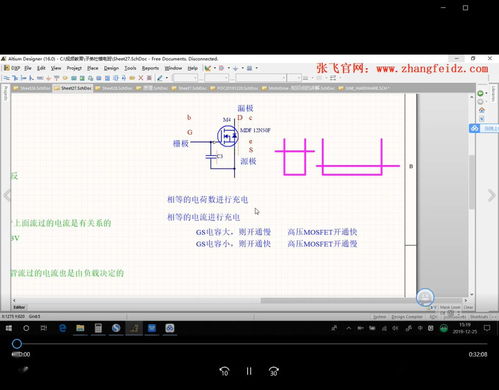This screenshot has width=499, height=390.
Task: Open the Design menu
Action: coord(111,68)
